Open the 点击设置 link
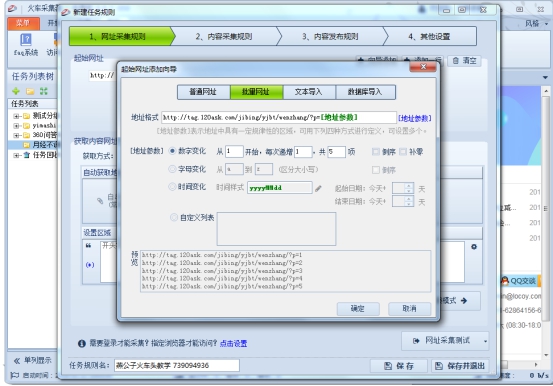Screen dimensions: 553x386 [x=233, y=343]
